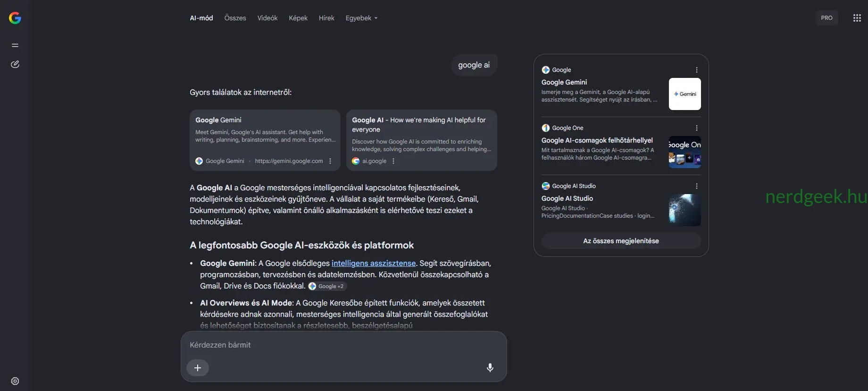Click Google AI Studio favicon in sidebar

(546, 186)
